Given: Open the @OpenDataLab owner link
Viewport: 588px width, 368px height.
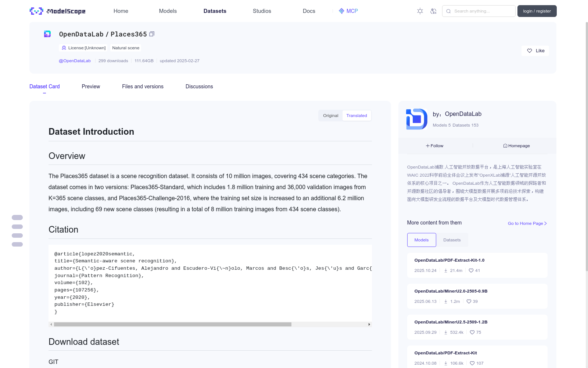Looking at the screenshot, I should [75, 61].
